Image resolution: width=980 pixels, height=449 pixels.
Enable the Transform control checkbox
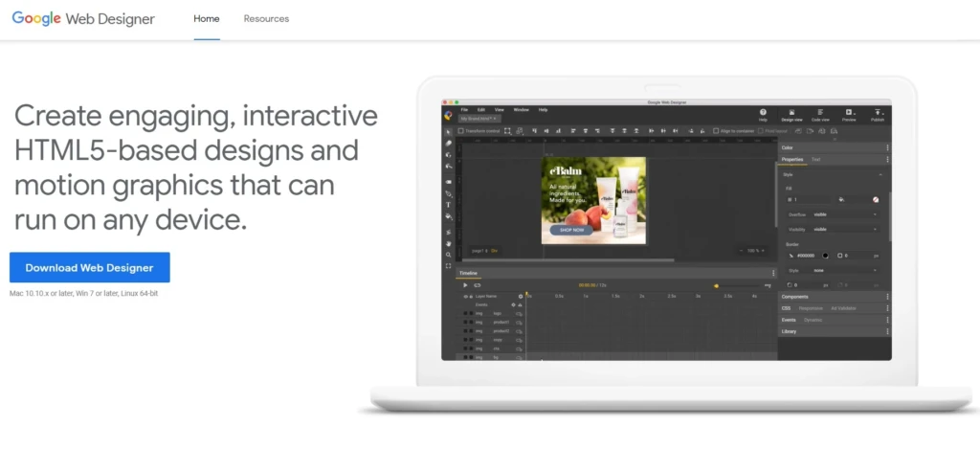coord(460,131)
